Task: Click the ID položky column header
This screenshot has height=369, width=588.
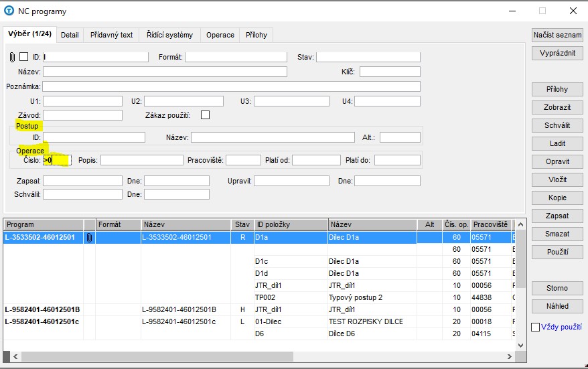Action: (x=291, y=224)
